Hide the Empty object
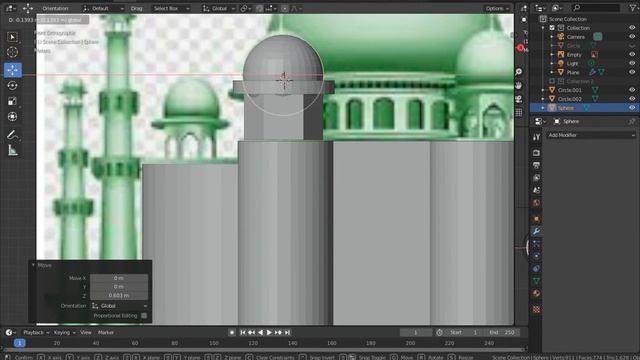The image size is (640, 360). pos(632,54)
